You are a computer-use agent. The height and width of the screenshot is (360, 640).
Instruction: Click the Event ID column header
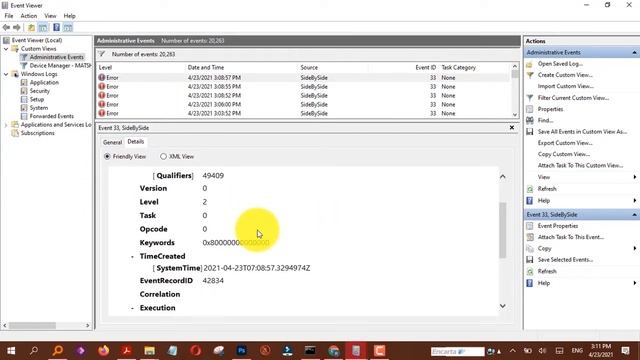tap(426, 67)
